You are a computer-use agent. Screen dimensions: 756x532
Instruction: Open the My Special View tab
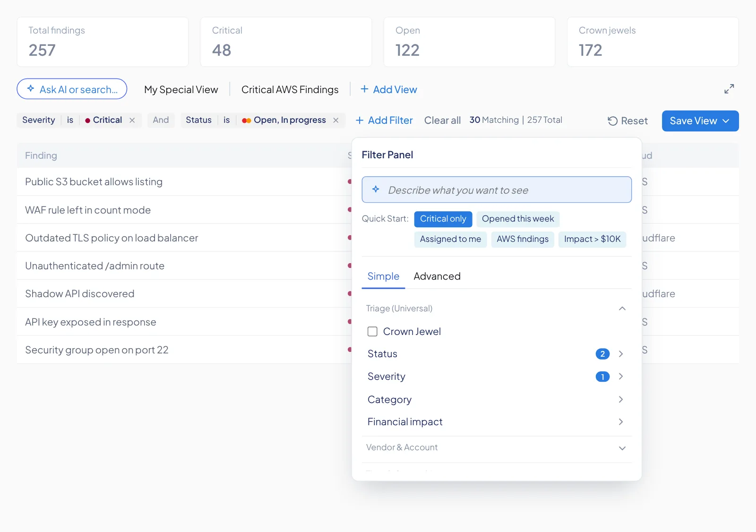coord(181,89)
